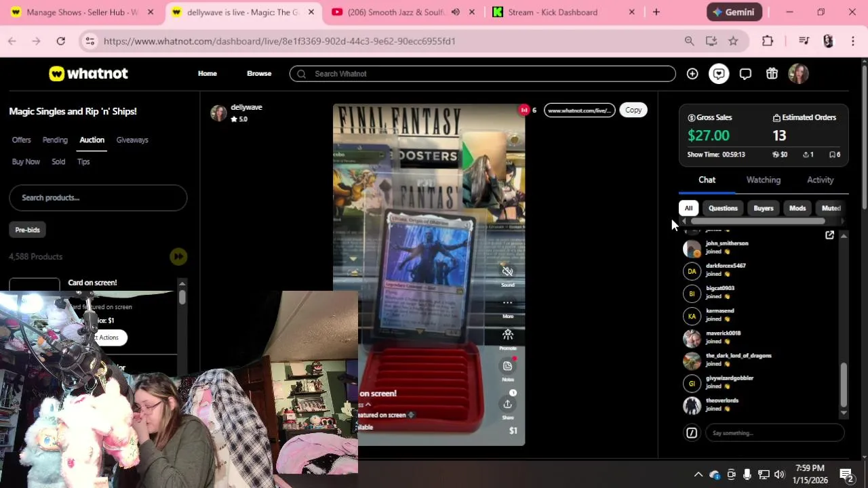Screen dimensions: 868x488
Task: Toggle the Pre-bids filter chip
Action: pyautogui.click(x=28, y=230)
